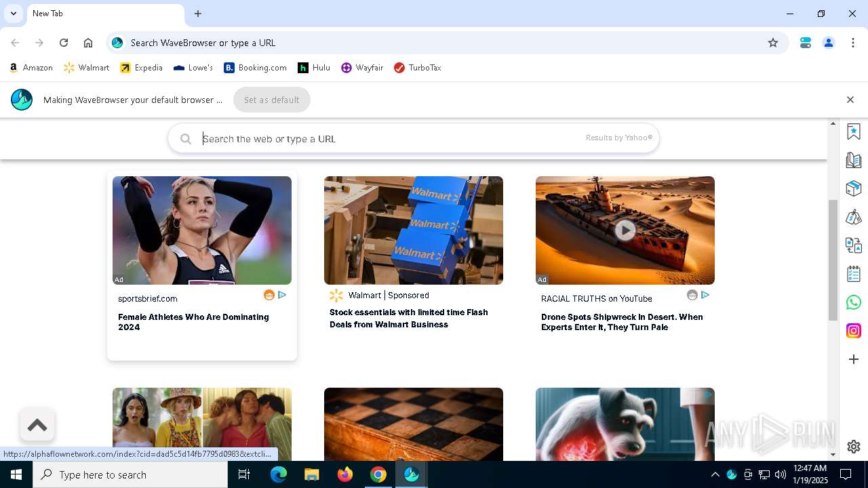Open the sidebar checklist notes icon
The image size is (868, 488).
click(854, 274)
